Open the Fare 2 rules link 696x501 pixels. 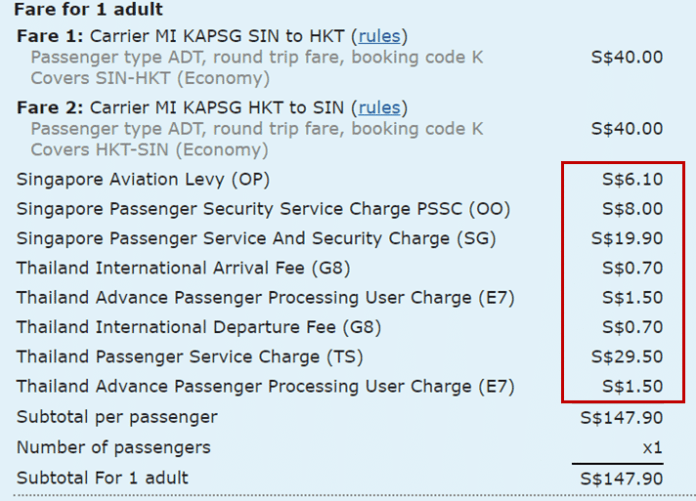pyautogui.click(x=380, y=108)
